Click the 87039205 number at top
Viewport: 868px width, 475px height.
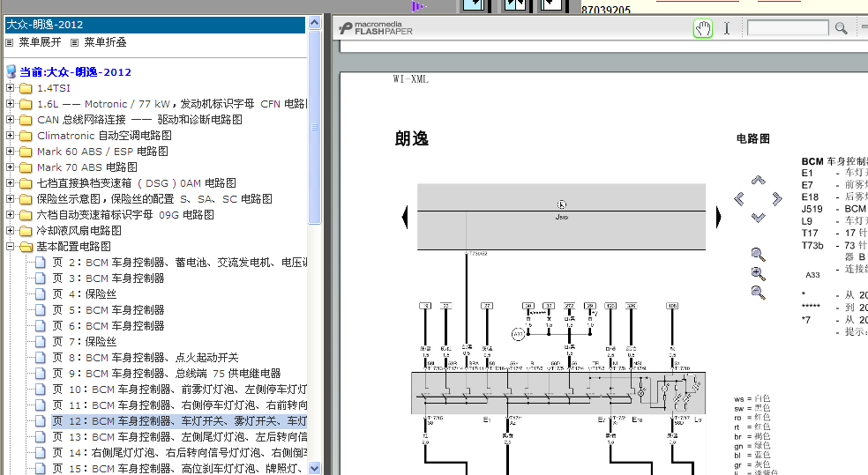pos(606,10)
